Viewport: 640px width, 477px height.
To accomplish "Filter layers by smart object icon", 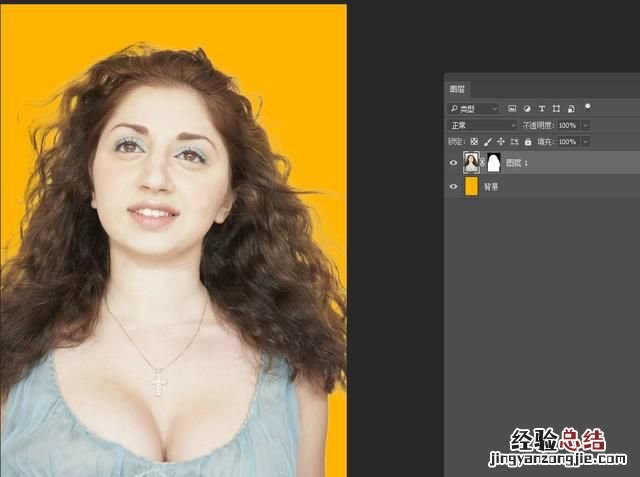I will click(571, 108).
